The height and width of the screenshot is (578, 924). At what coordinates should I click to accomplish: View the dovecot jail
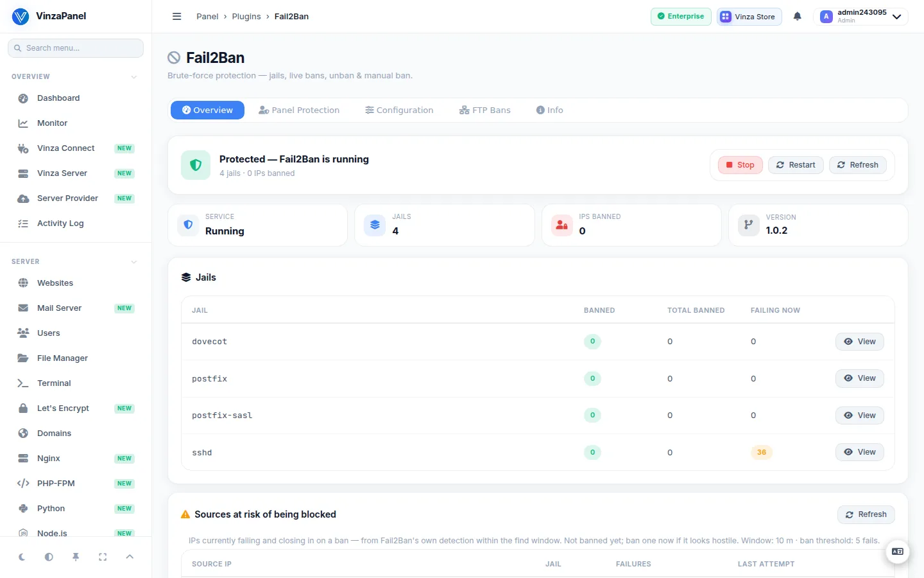[x=860, y=342]
